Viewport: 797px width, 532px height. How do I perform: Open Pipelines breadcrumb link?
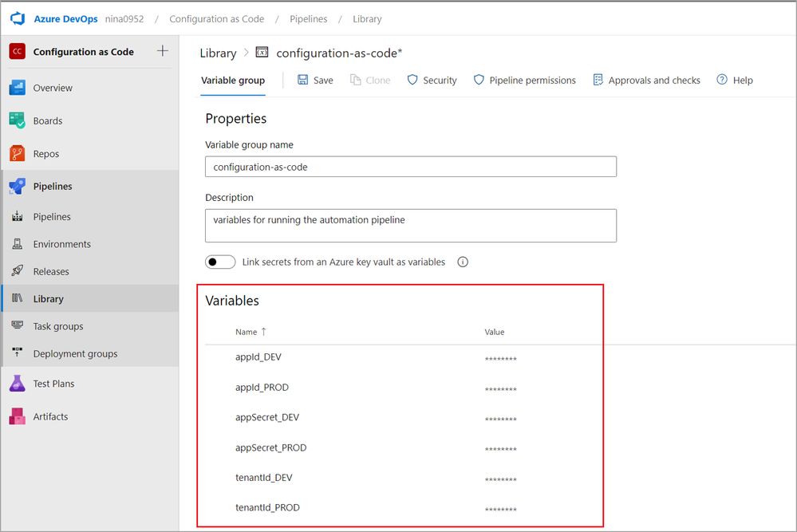[x=309, y=19]
